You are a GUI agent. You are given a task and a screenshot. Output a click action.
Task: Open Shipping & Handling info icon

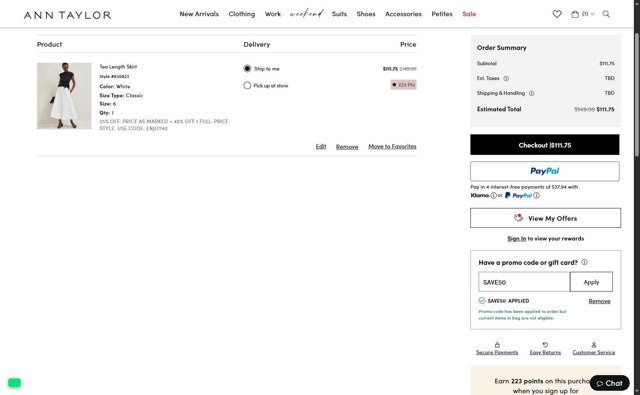[x=531, y=93]
